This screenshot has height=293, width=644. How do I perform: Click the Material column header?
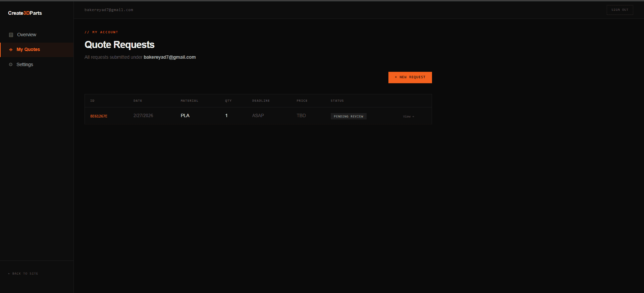tap(190, 101)
